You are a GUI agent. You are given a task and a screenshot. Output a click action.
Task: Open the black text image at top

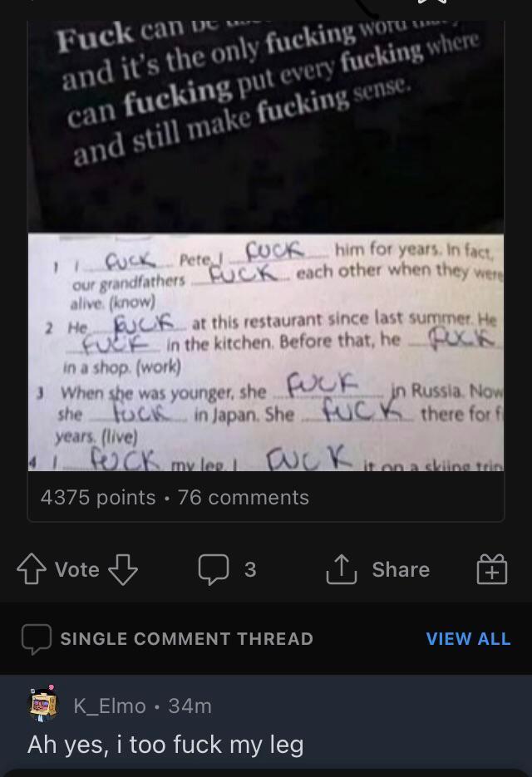pos(266,125)
